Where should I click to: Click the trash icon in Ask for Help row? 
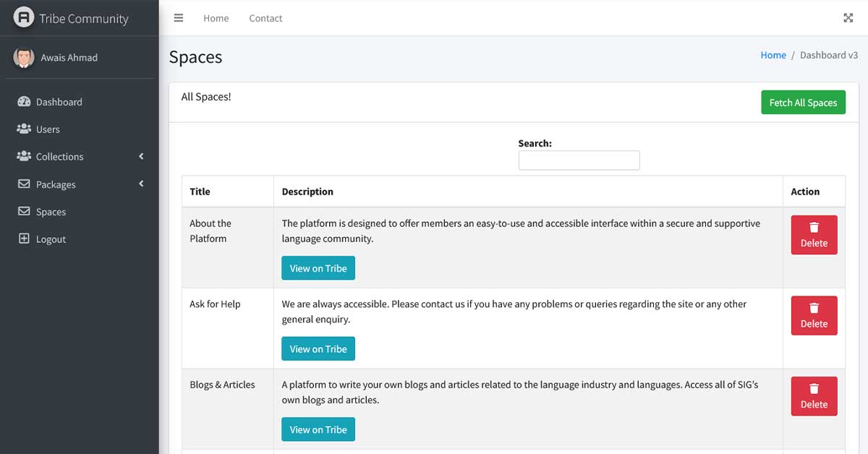pos(814,308)
